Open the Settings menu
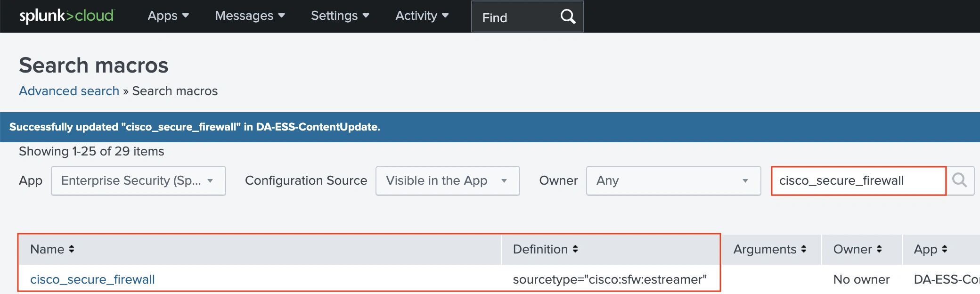The height and width of the screenshot is (294, 980). tap(340, 16)
